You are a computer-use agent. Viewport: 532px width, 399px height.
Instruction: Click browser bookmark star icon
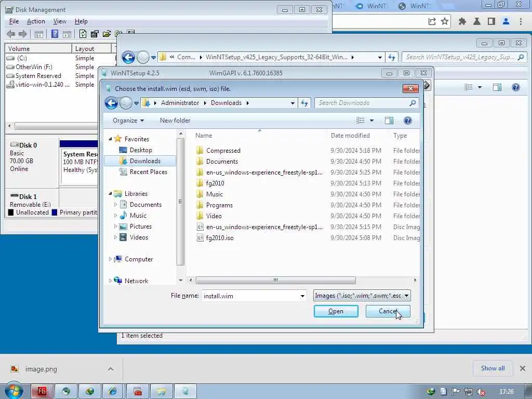click(x=445, y=21)
